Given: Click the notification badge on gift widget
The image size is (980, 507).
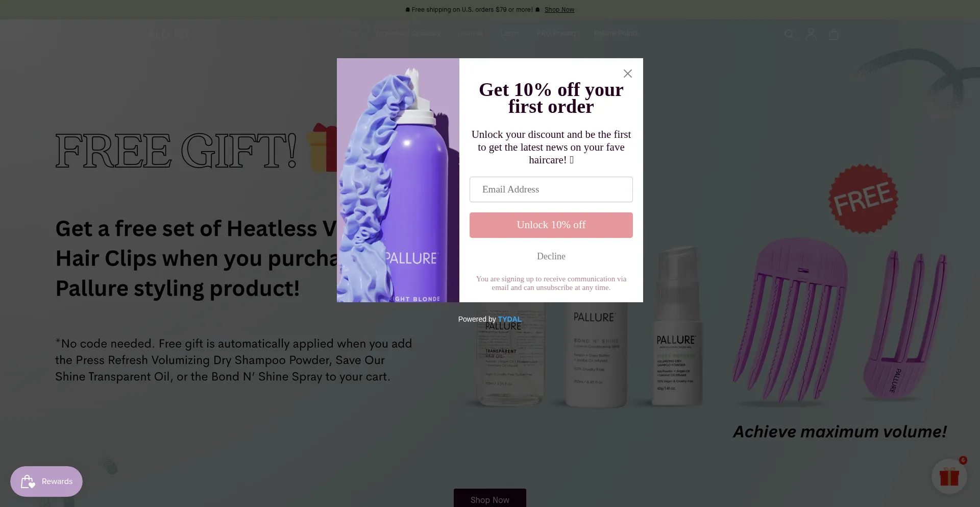Looking at the screenshot, I should pos(963,460).
